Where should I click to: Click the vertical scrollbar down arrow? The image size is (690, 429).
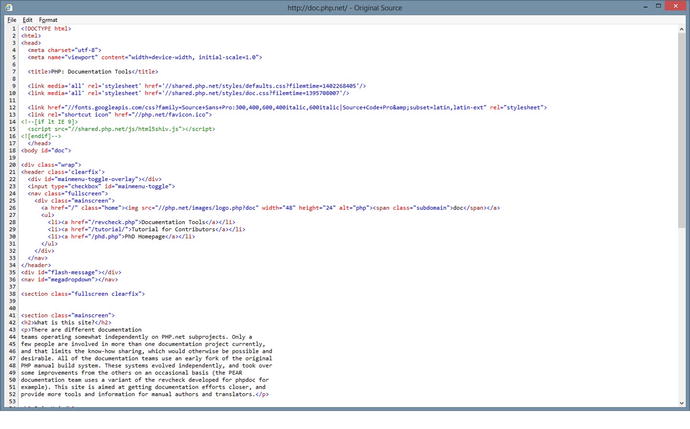coord(683,403)
